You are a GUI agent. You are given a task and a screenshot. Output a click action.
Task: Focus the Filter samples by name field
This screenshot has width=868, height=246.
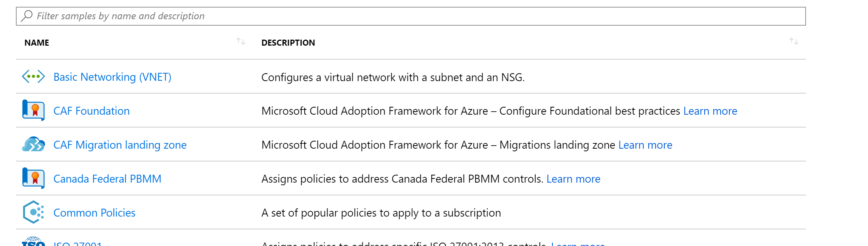coord(411,16)
